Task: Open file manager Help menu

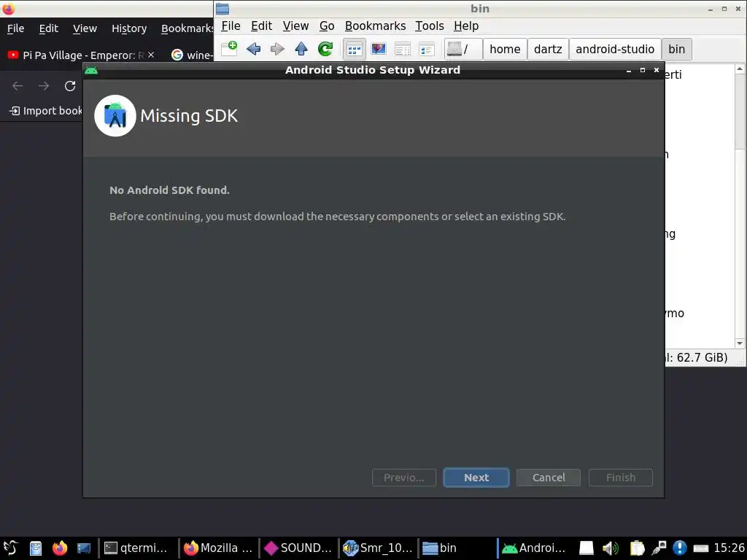Action: point(466,26)
